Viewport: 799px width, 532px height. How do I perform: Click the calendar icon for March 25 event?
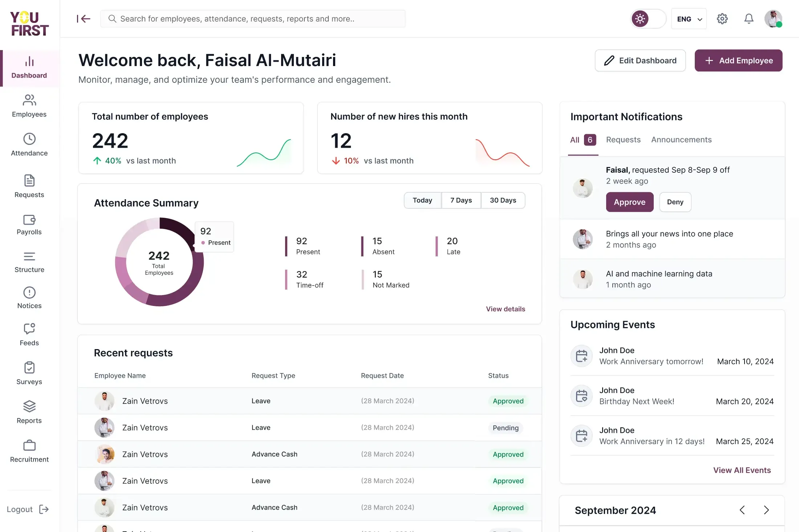pyautogui.click(x=582, y=436)
